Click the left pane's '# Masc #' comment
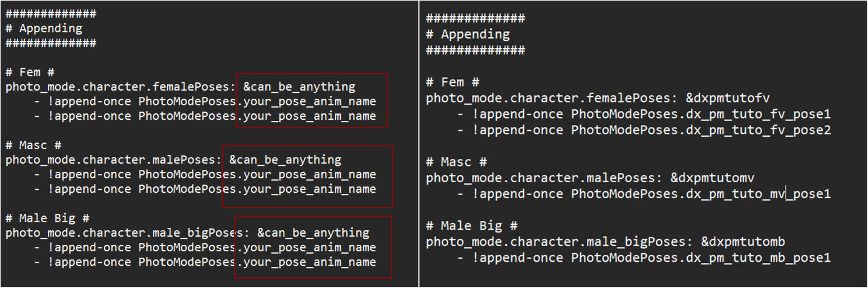Viewport: 868px width, 288px height. coord(34,145)
